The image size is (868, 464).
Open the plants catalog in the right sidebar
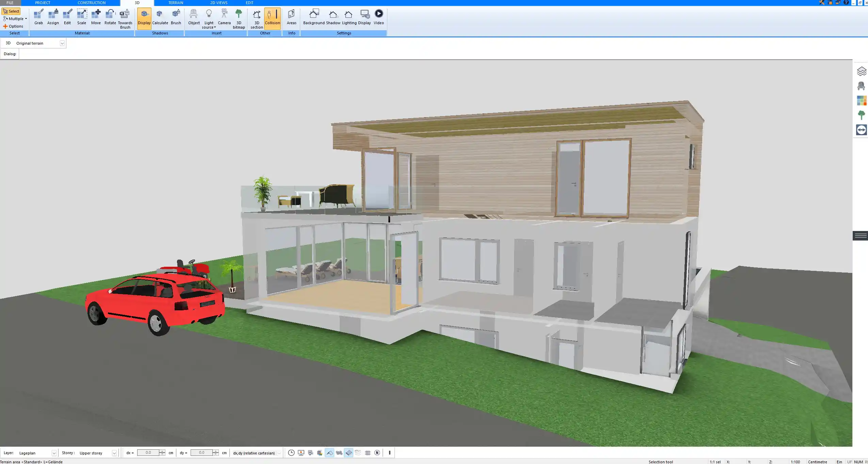(x=862, y=114)
